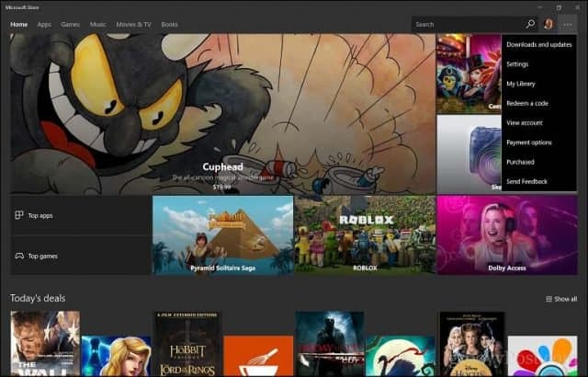Open View account menu entry
The image size is (588, 377).
[539, 122]
